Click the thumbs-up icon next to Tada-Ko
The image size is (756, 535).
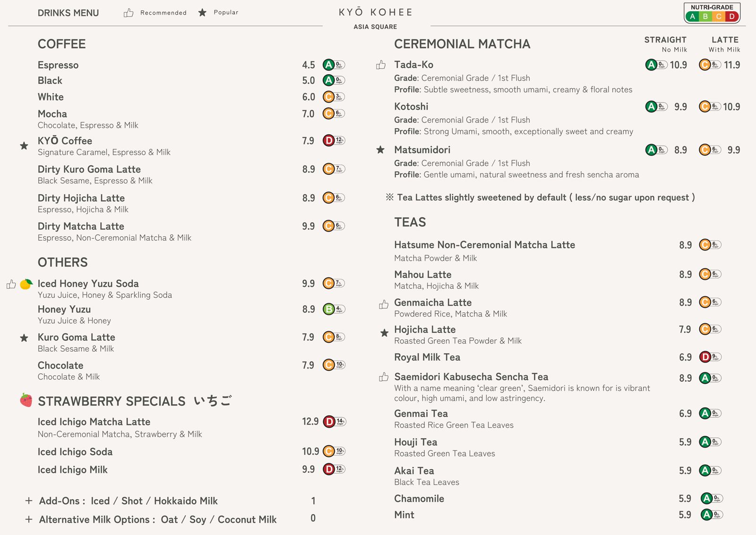[381, 65]
